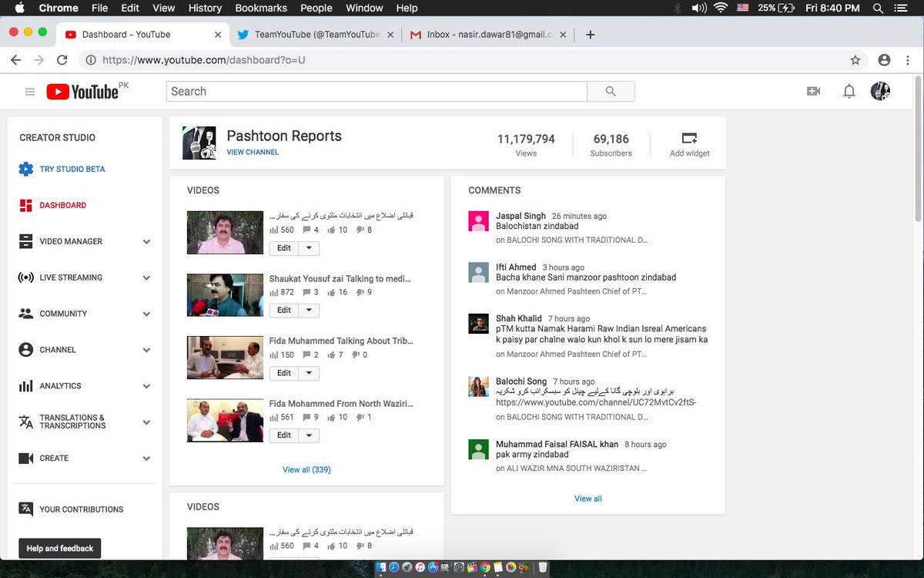Expand the Community section
This screenshot has height=578, width=924.
[x=146, y=314]
